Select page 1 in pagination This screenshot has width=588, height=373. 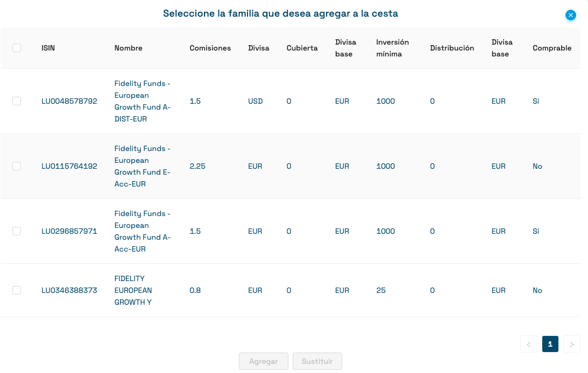point(550,344)
